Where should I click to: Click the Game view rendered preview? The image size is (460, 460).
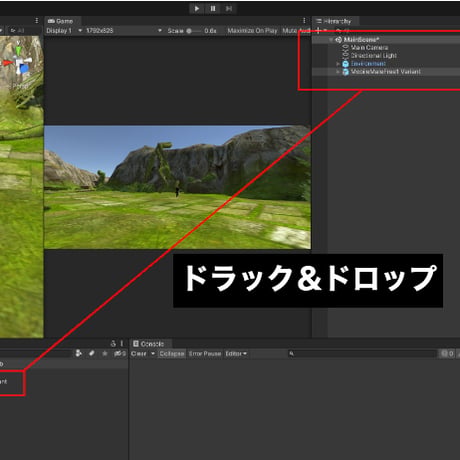(177, 187)
